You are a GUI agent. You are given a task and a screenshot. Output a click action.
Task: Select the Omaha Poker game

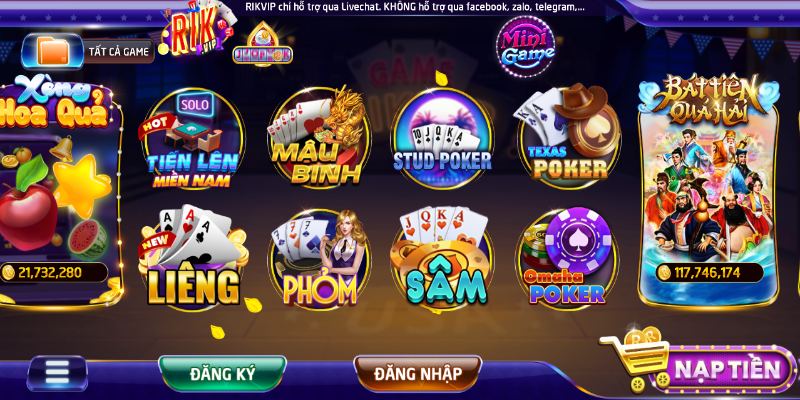point(567,258)
